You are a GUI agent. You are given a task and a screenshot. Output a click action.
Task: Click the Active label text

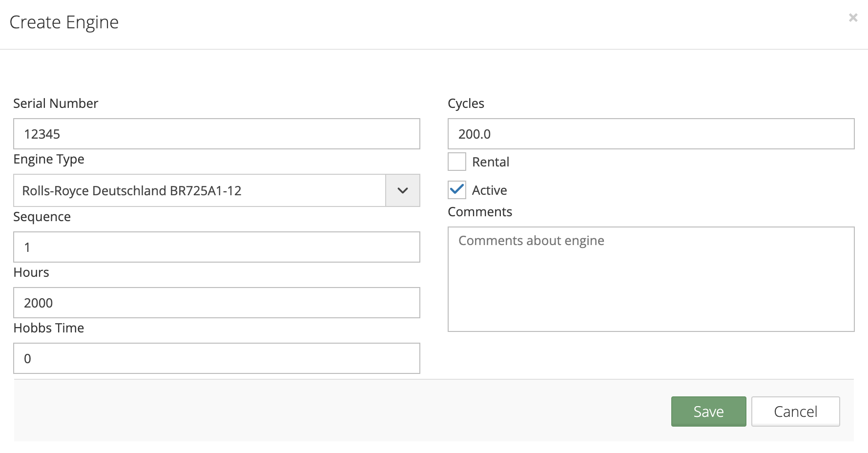point(489,190)
